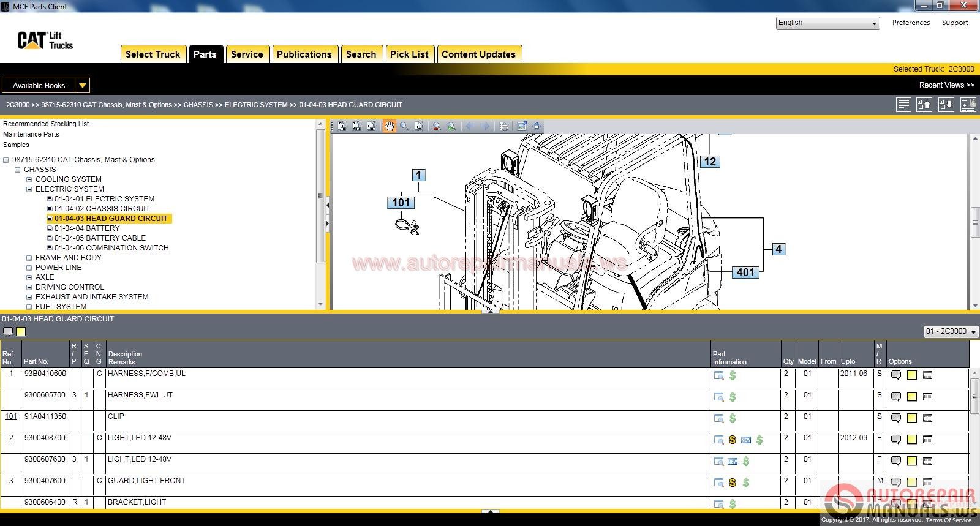Image resolution: width=980 pixels, height=526 pixels.
Task: Click Recent Views >> link
Action: tap(946, 85)
